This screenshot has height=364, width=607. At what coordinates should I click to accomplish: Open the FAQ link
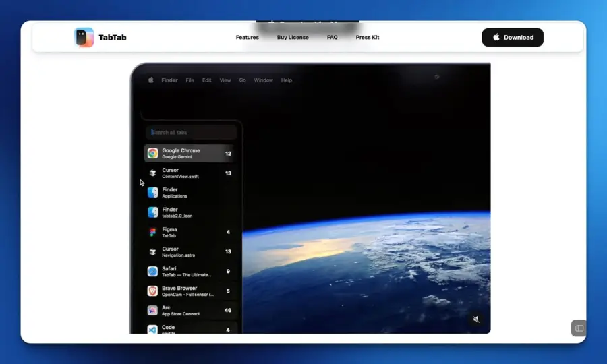click(x=332, y=38)
